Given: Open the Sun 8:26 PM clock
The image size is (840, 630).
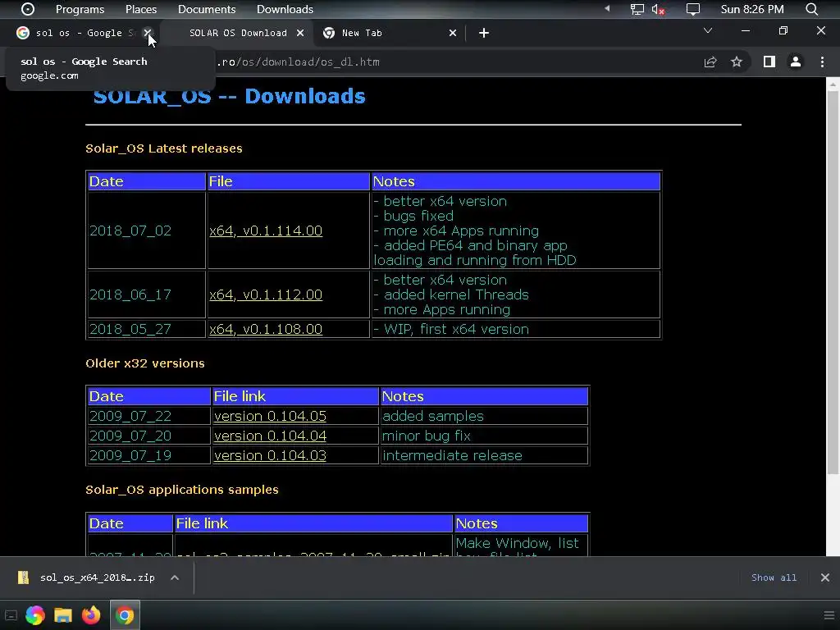Looking at the screenshot, I should 752,9.
